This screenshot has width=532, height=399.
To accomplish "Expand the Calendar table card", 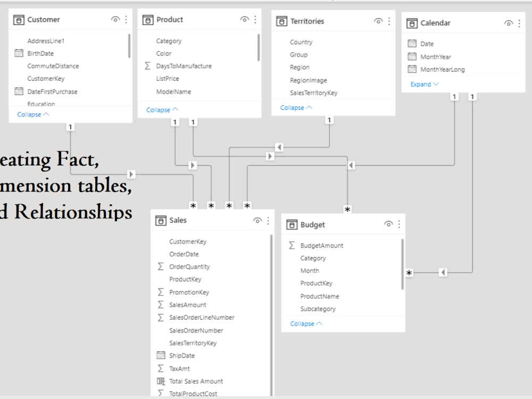I will 425,84.
